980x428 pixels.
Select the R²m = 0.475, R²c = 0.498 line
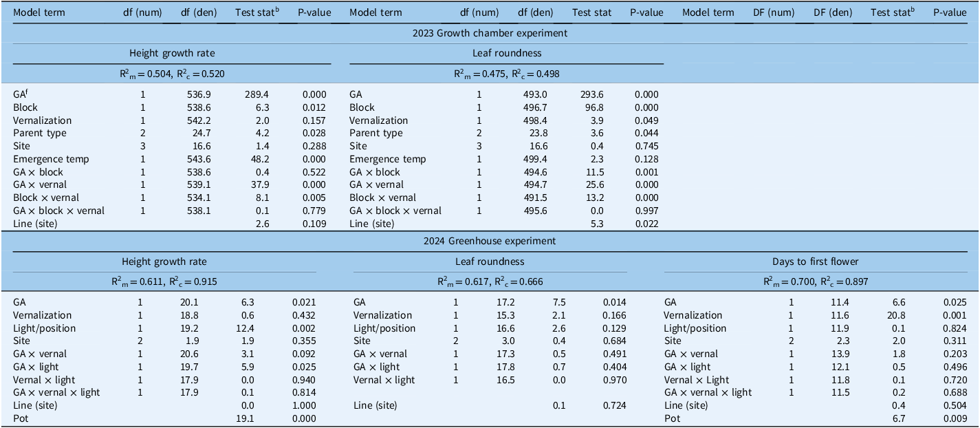click(507, 74)
